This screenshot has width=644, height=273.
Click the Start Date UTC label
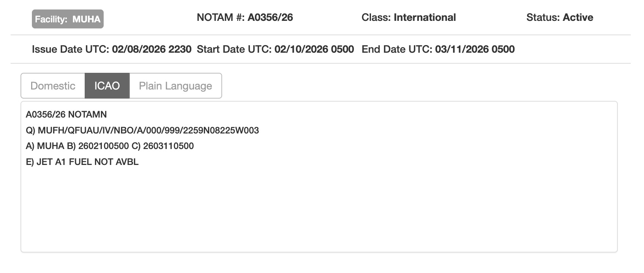pyautogui.click(x=234, y=49)
